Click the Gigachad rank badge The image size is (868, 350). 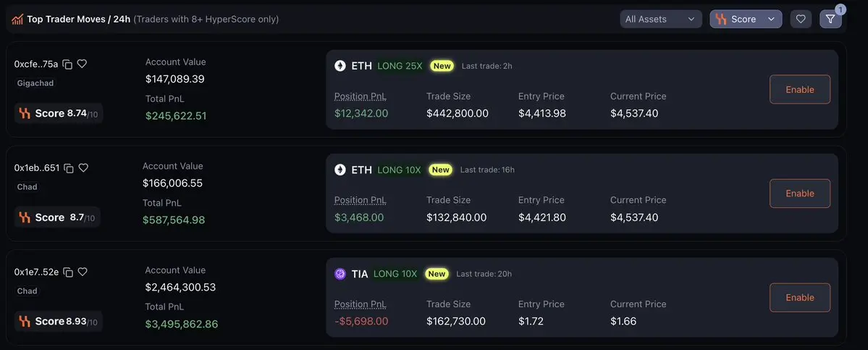(35, 83)
